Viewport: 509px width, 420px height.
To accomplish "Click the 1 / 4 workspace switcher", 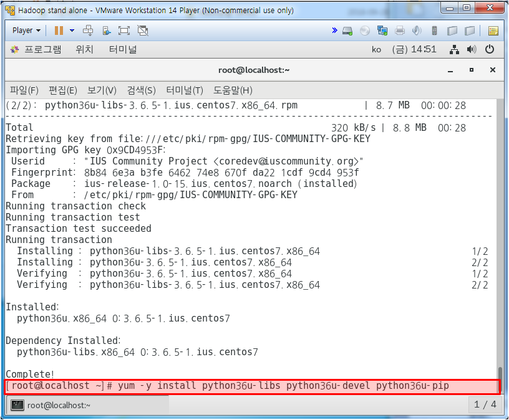I will pyautogui.click(x=485, y=404).
